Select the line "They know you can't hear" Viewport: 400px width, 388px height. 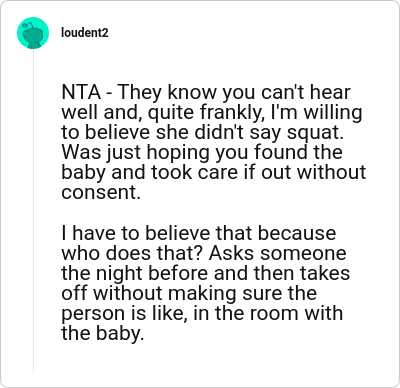pyautogui.click(x=234, y=93)
